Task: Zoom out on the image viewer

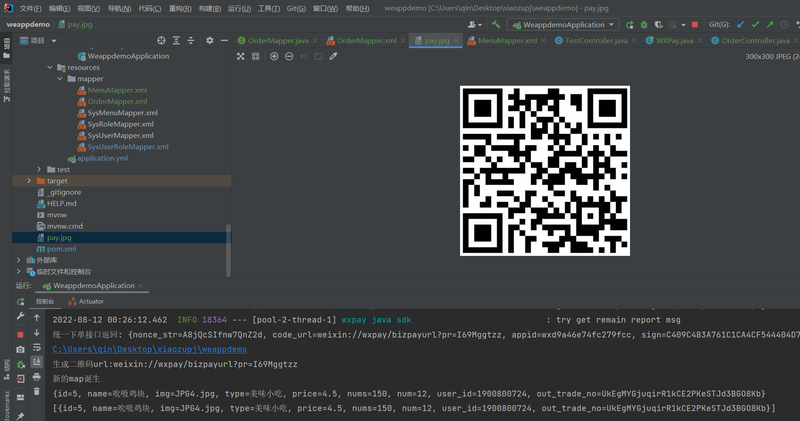Action: 289,56
